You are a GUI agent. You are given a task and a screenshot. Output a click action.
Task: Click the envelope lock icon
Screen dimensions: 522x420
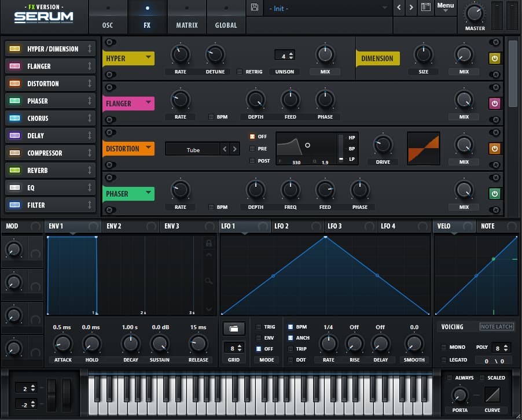[x=209, y=244]
